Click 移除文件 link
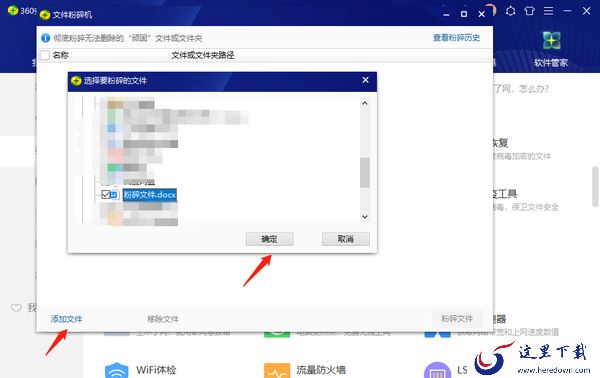 [x=163, y=319]
